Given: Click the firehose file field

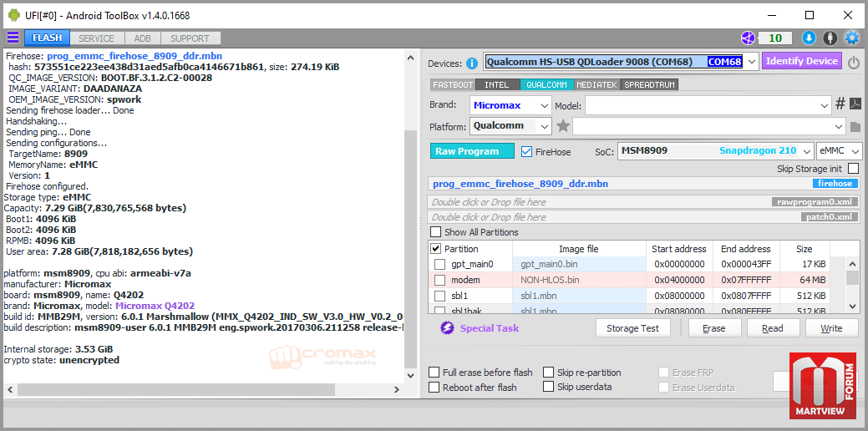Looking at the screenshot, I should tap(645, 184).
